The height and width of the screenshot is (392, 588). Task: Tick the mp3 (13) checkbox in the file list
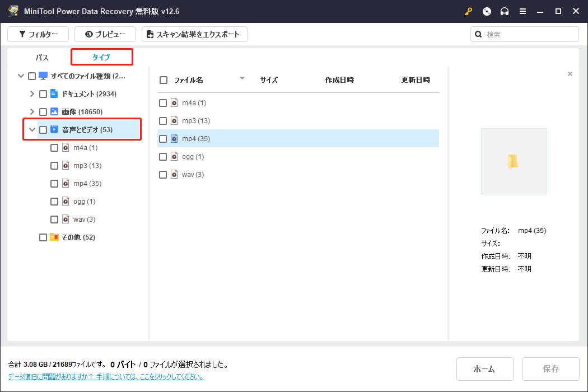point(163,121)
